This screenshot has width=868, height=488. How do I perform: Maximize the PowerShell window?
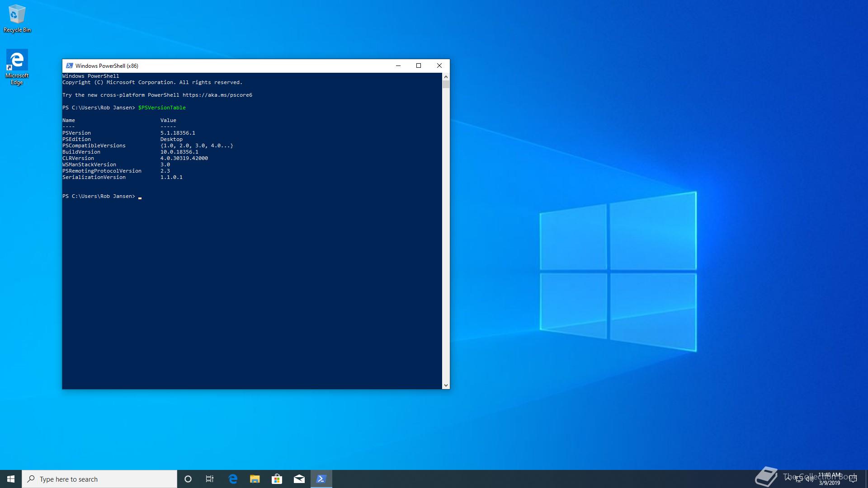point(419,66)
